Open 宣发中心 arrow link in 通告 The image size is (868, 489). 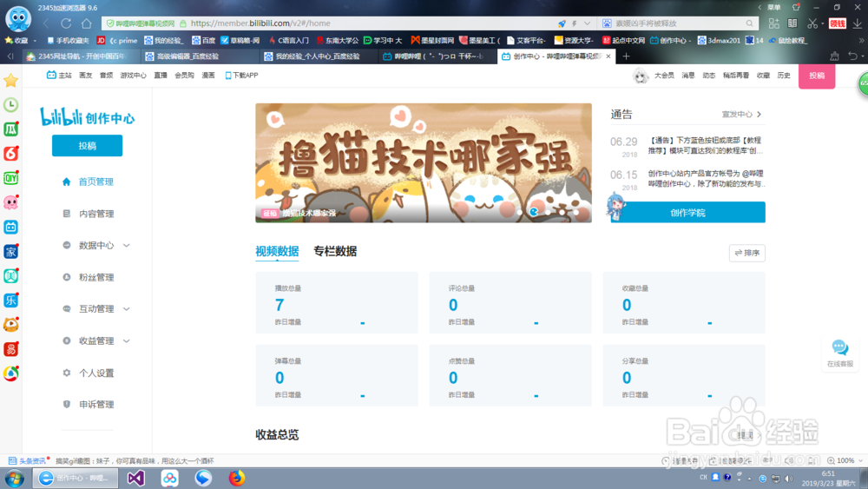742,114
